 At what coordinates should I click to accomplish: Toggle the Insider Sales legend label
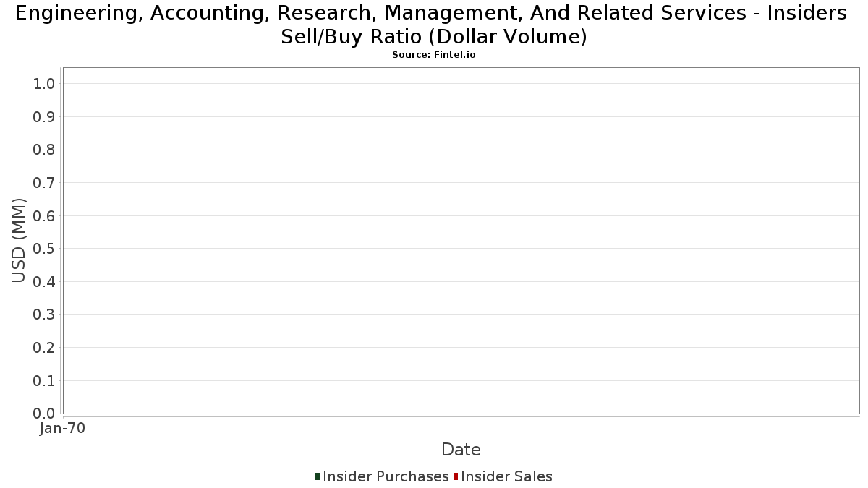pos(506,476)
